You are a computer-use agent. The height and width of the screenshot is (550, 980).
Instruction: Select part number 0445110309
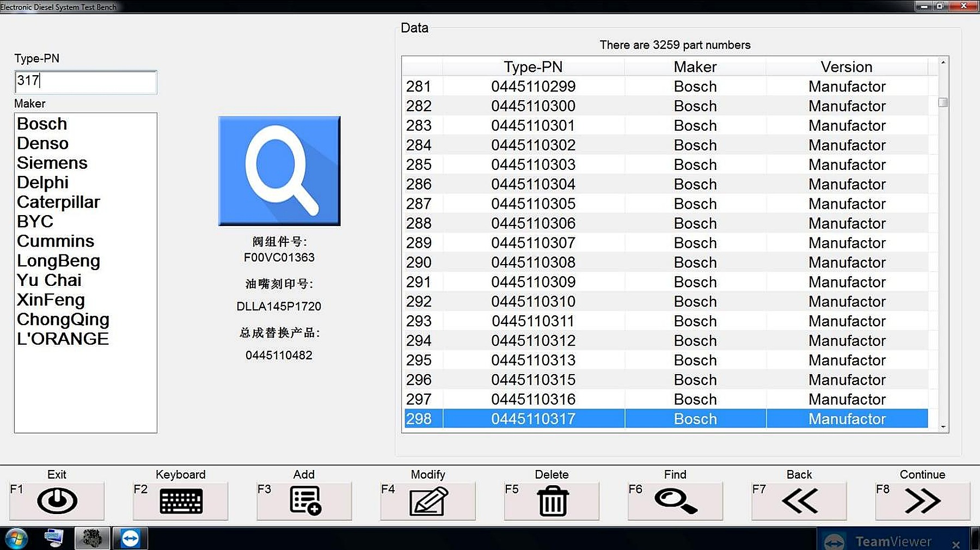tap(533, 282)
